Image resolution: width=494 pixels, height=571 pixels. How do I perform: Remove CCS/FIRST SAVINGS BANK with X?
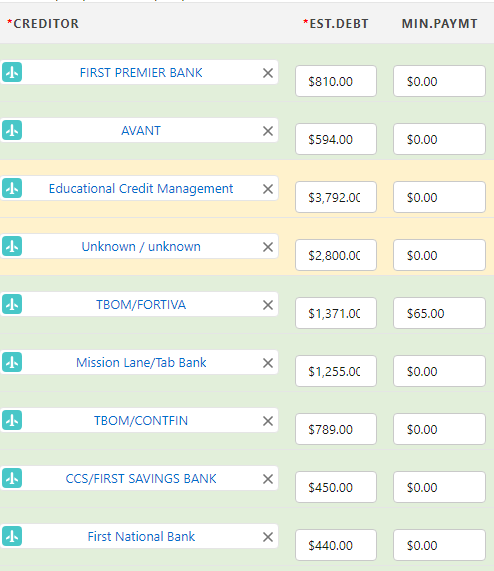tap(268, 479)
